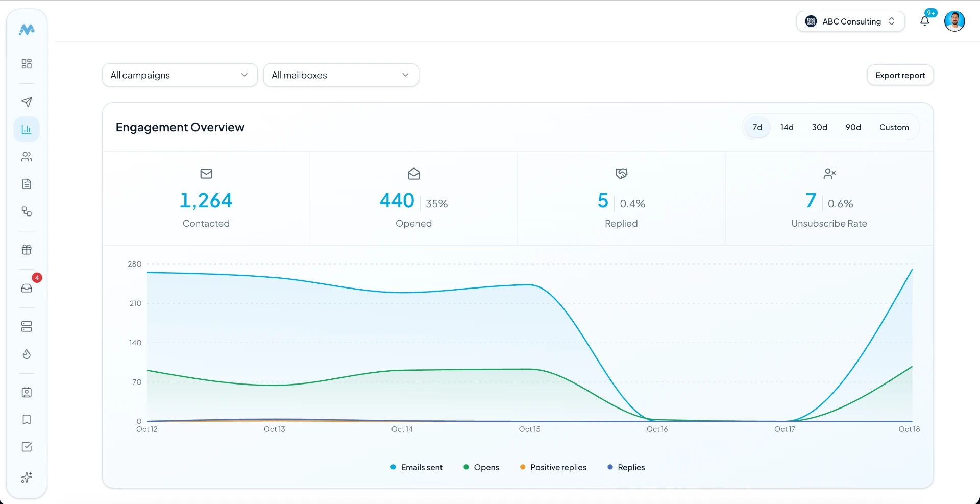Open templates document icon in sidebar
This screenshot has width=980, height=504.
[27, 184]
